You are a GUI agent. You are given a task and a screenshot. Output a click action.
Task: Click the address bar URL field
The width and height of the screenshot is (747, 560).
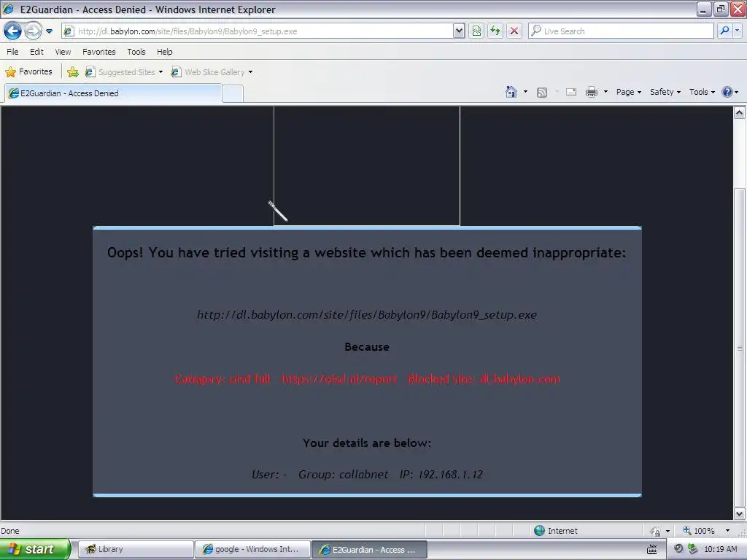[x=258, y=31]
